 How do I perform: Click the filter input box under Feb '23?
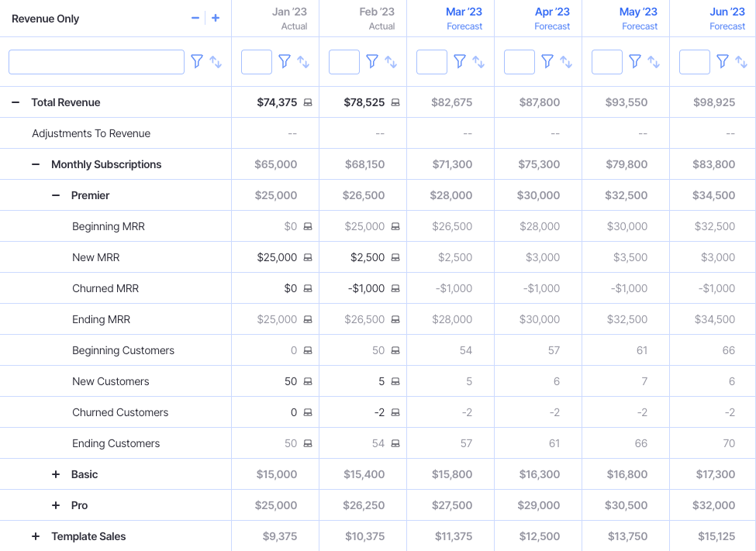(343, 62)
